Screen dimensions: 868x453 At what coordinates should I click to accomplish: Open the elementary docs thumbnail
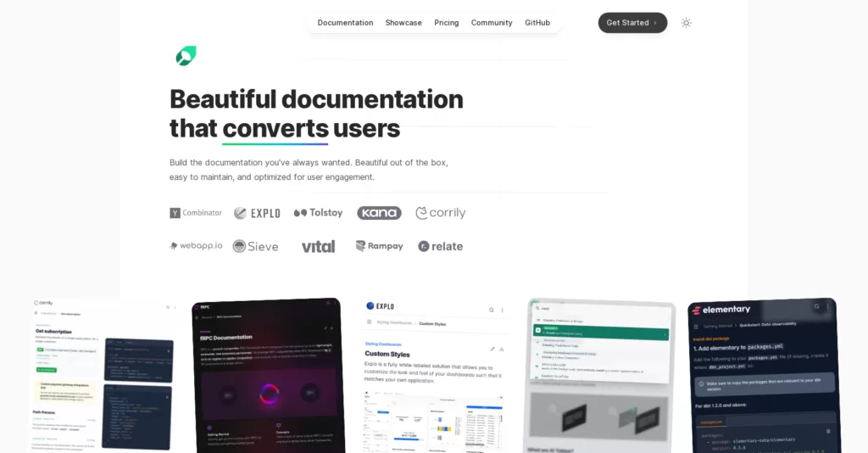[x=763, y=376]
